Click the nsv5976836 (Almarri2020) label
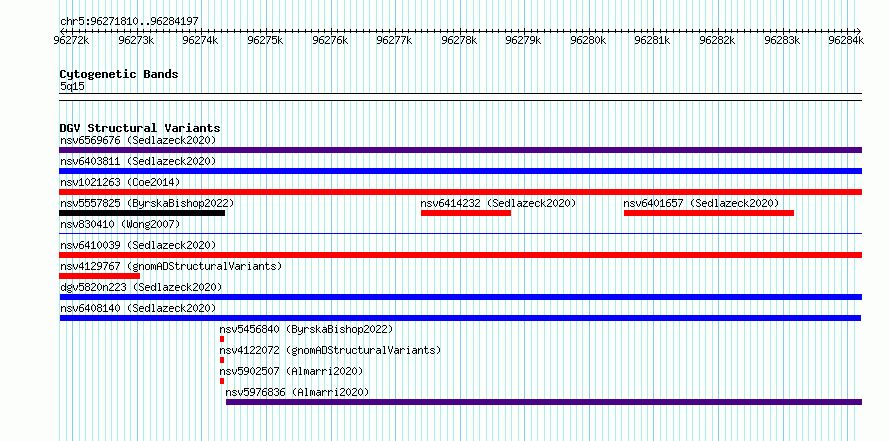890x441 pixels. click(x=297, y=392)
